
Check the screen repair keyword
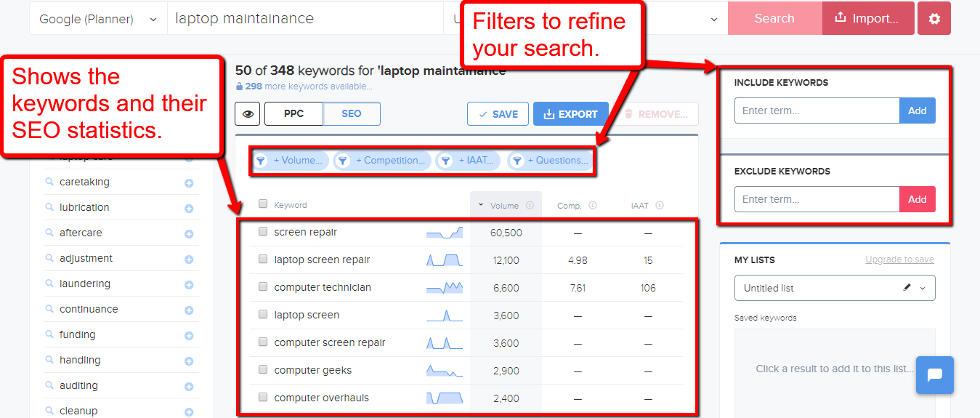coord(263,232)
